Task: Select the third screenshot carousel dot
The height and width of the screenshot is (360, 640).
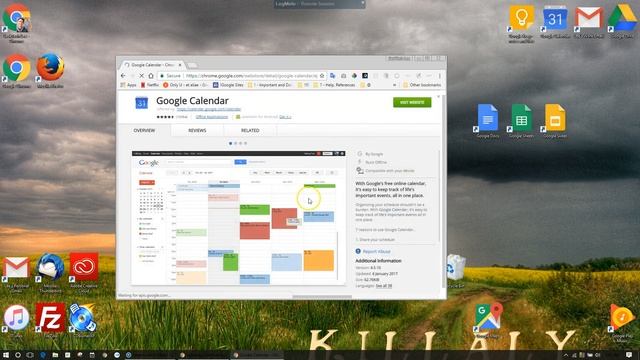Action: [x=240, y=143]
